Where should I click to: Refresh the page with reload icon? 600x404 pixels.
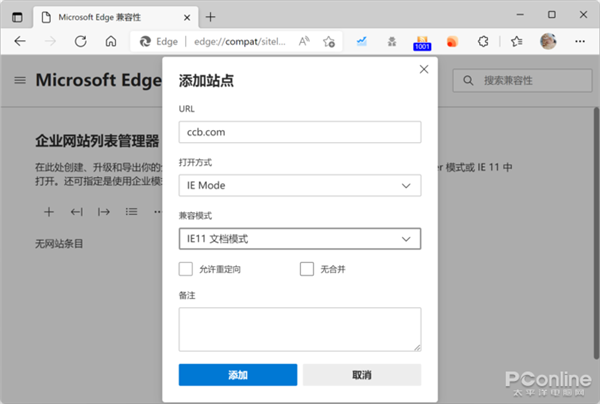click(x=80, y=42)
